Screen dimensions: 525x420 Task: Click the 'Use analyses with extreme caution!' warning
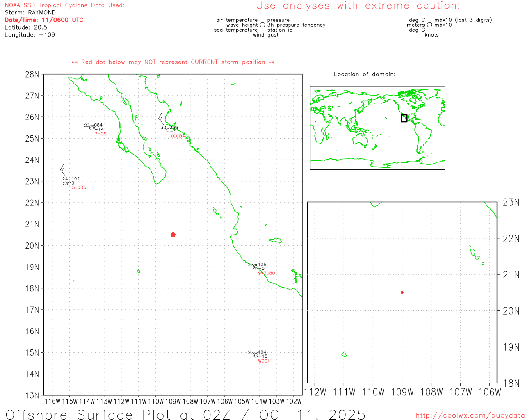tap(358, 6)
